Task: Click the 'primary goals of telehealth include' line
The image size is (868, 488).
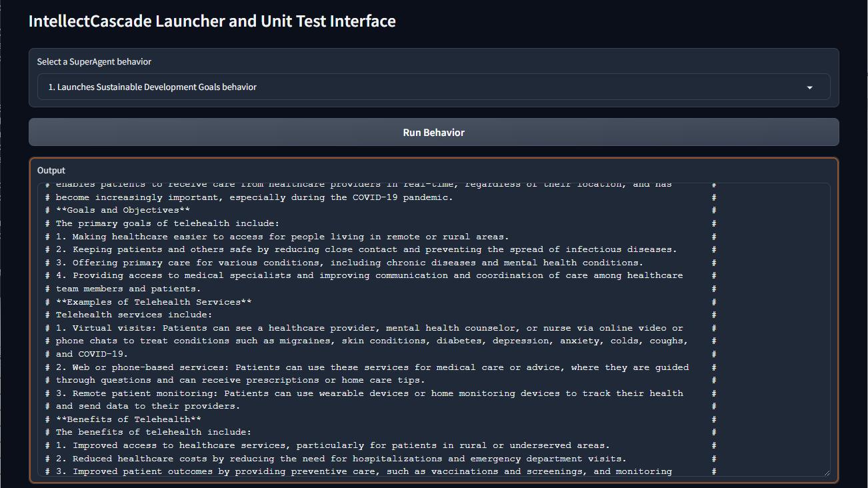Action: click(x=167, y=223)
